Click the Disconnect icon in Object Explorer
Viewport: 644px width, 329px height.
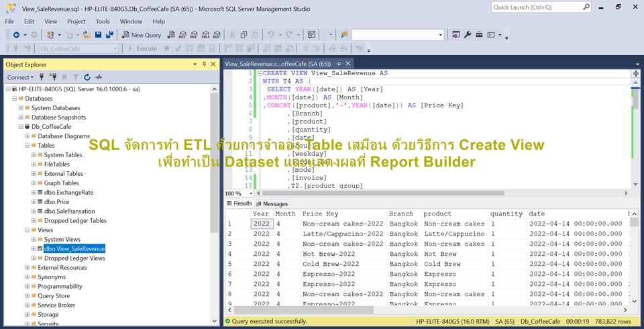click(52, 77)
